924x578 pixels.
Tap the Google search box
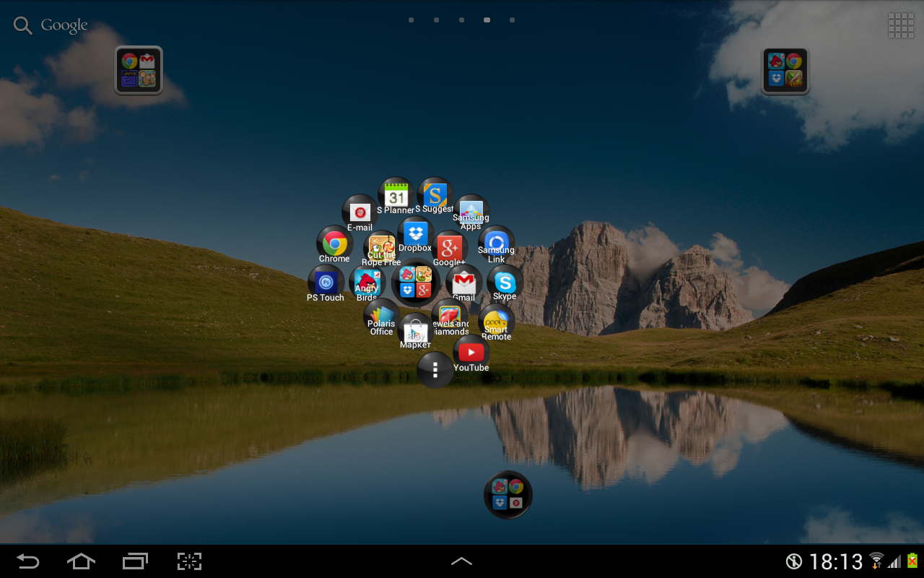coord(51,25)
